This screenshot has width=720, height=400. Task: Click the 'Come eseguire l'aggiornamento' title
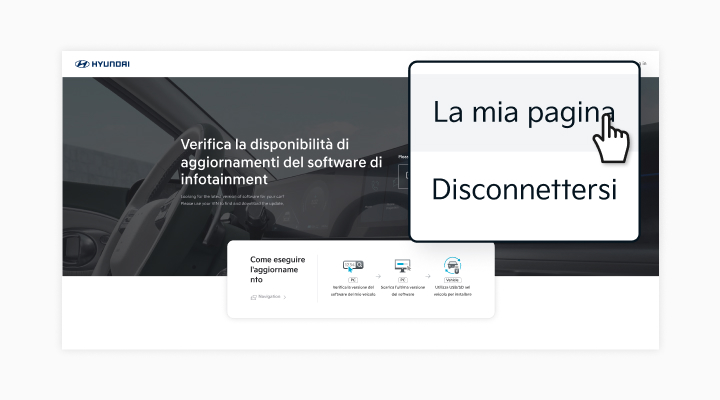278,270
